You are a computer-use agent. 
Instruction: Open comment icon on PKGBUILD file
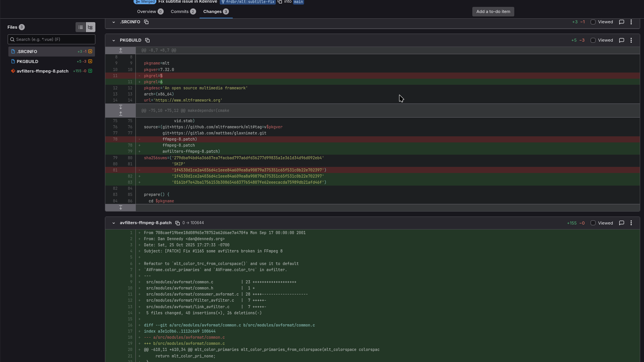pyautogui.click(x=621, y=40)
